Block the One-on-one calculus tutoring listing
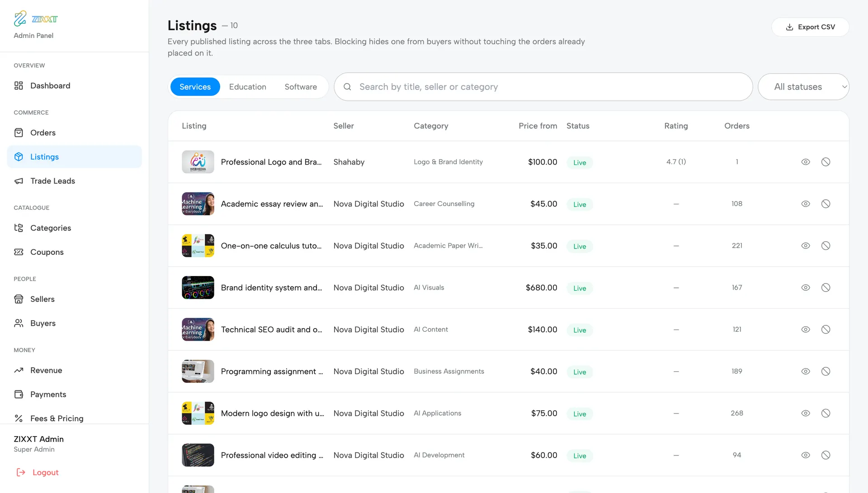The image size is (868, 493). pos(826,246)
